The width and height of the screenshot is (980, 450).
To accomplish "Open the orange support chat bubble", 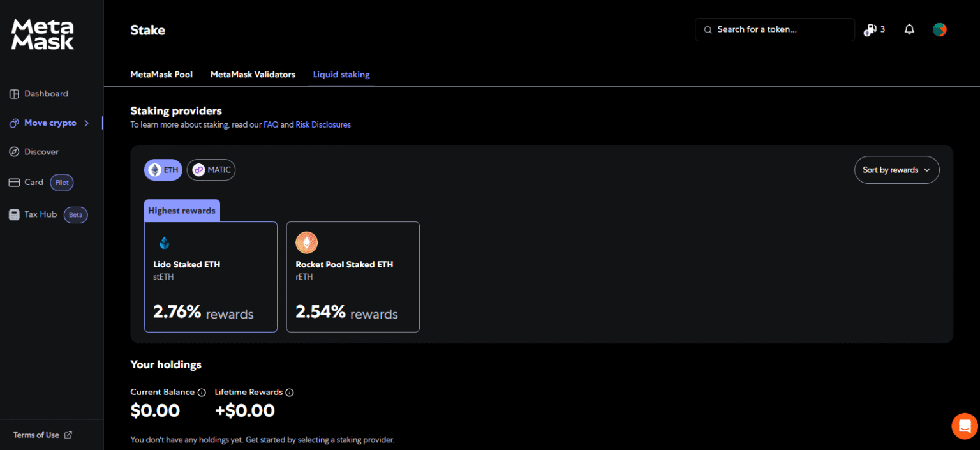I will (964, 426).
